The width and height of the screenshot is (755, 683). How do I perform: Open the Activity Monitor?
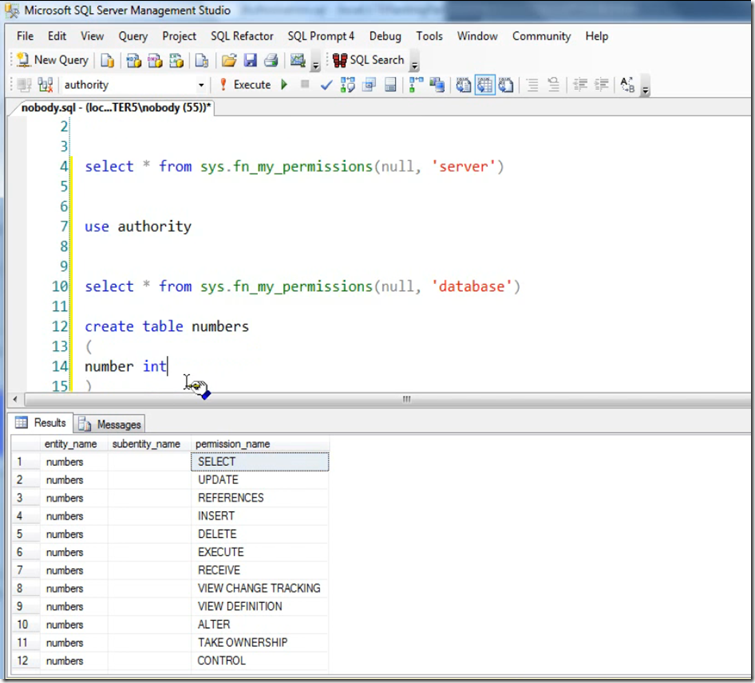point(298,60)
